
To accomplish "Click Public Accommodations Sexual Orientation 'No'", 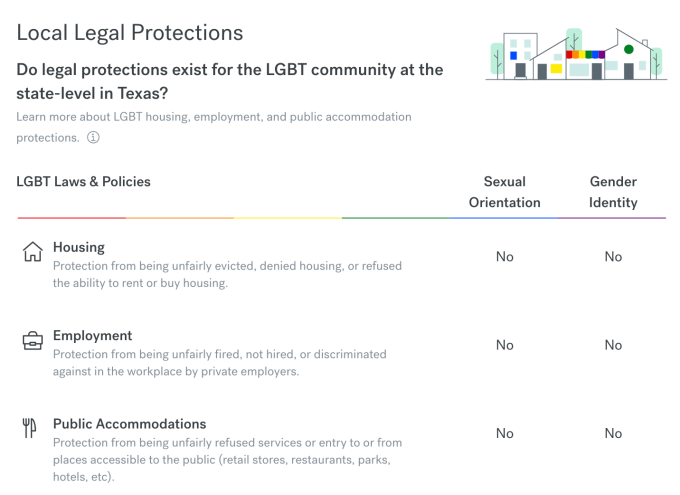I will coord(505,433).
